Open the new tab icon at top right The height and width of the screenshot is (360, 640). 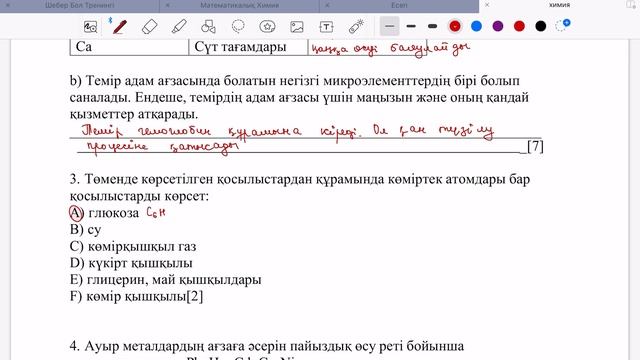pyautogui.click(x=631, y=5)
